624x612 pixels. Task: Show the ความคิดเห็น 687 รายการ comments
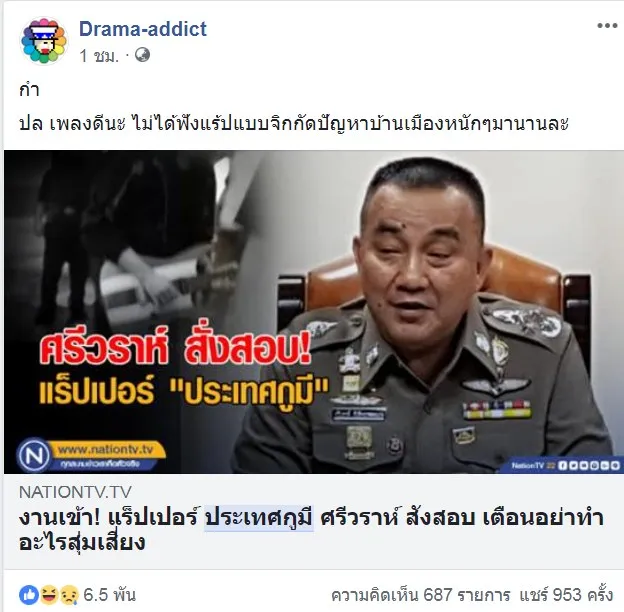(x=421, y=595)
